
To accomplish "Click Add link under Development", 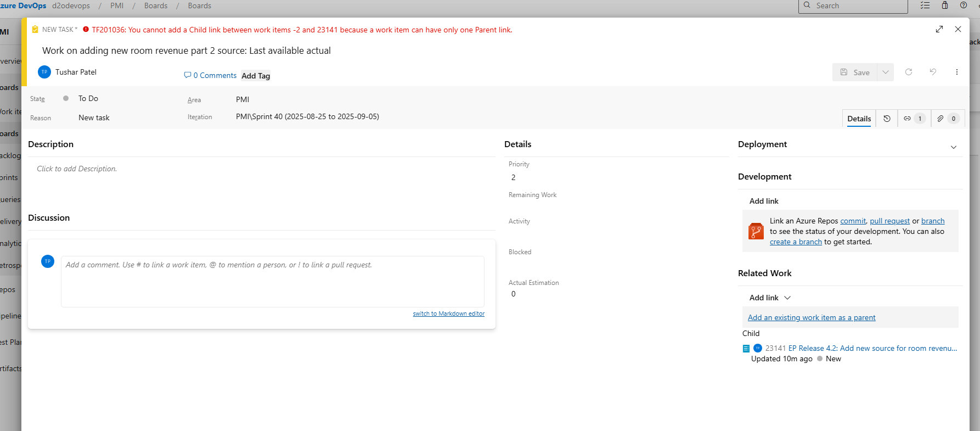I will [764, 201].
